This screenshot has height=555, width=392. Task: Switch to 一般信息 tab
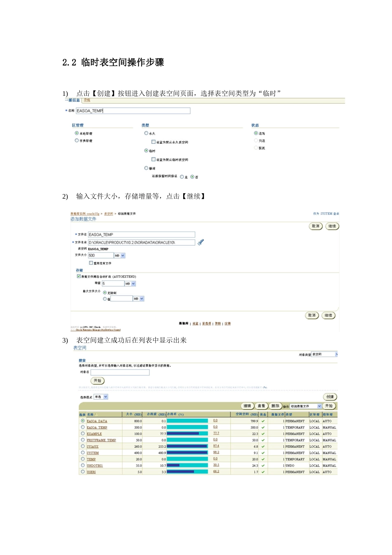tap(73, 100)
